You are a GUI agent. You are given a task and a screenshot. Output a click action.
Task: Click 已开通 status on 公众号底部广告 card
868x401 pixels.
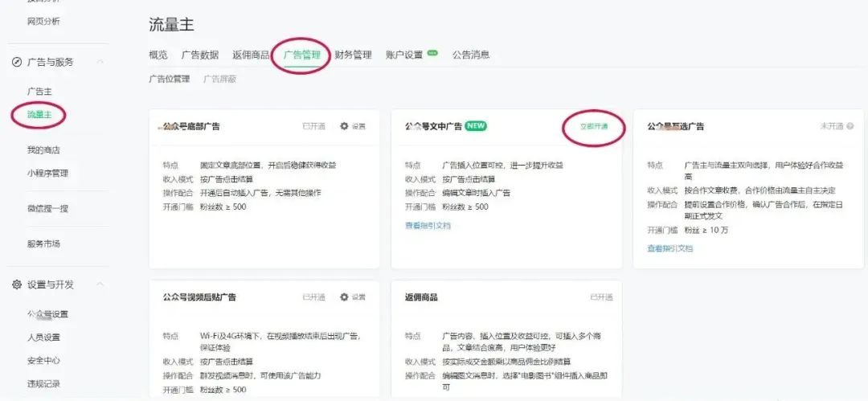click(x=314, y=126)
